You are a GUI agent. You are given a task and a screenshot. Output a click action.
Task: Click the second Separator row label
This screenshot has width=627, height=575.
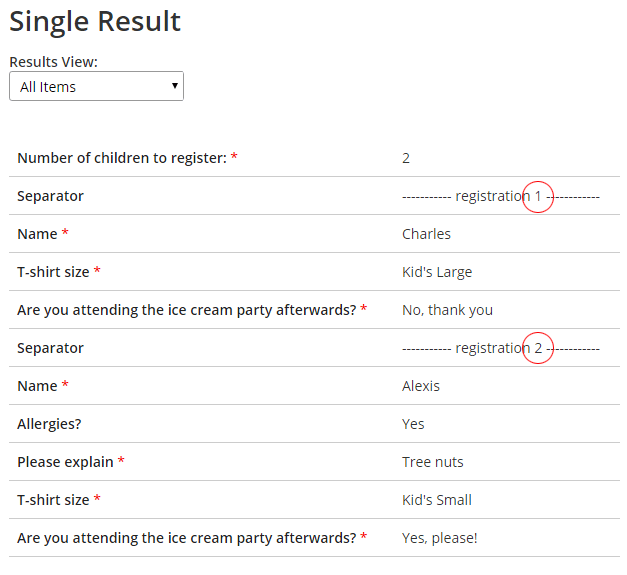[x=50, y=348]
